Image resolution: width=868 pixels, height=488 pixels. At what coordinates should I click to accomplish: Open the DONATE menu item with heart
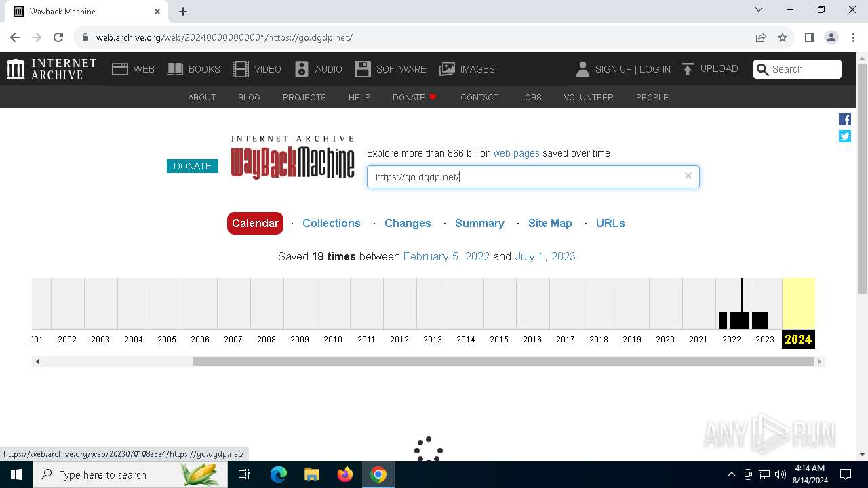point(414,97)
